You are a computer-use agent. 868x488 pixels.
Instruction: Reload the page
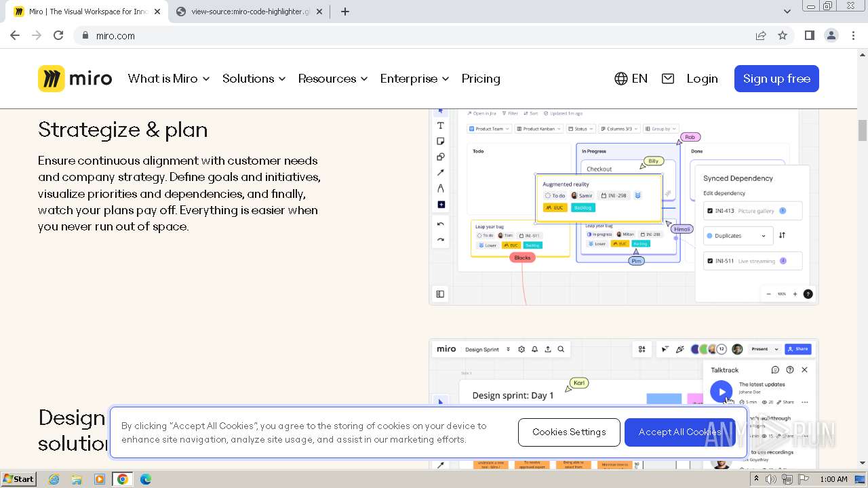(x=58, y=36)
